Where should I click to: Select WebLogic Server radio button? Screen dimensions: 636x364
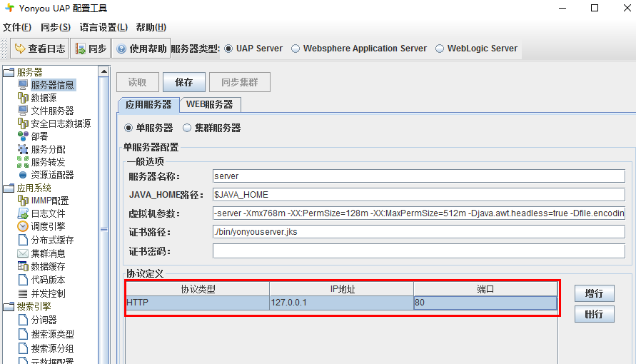tap(440, 49)
